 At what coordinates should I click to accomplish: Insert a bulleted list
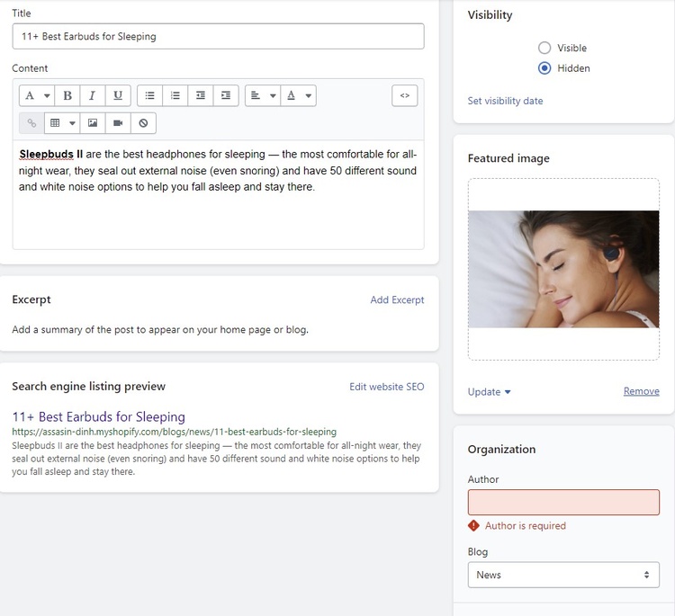[149, 95]
